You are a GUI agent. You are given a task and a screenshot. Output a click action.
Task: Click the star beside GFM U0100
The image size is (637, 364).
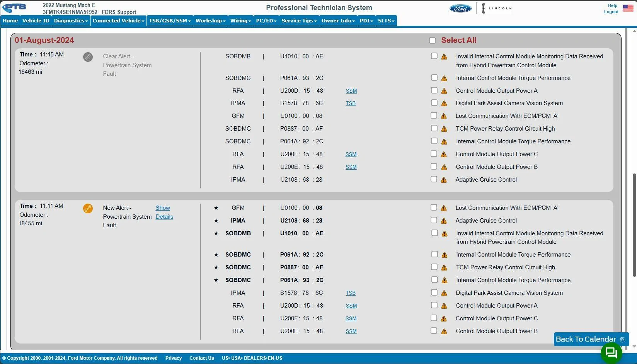[216, 208]
